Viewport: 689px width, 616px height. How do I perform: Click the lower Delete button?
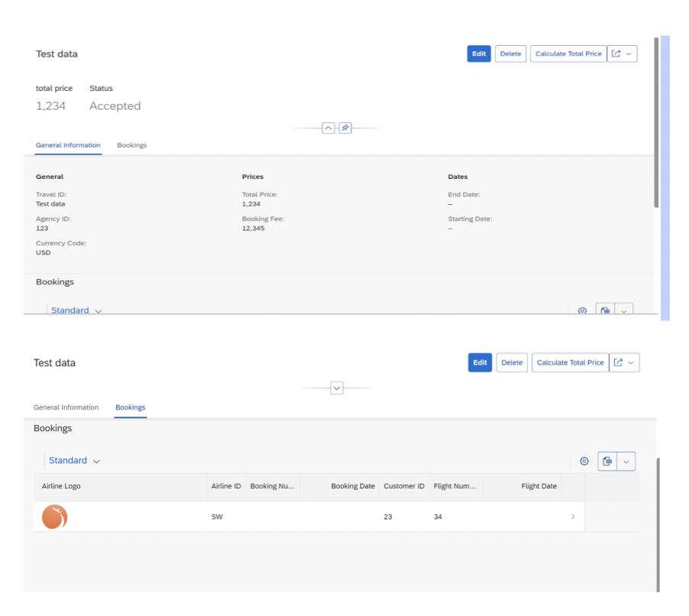pos(512,362)
